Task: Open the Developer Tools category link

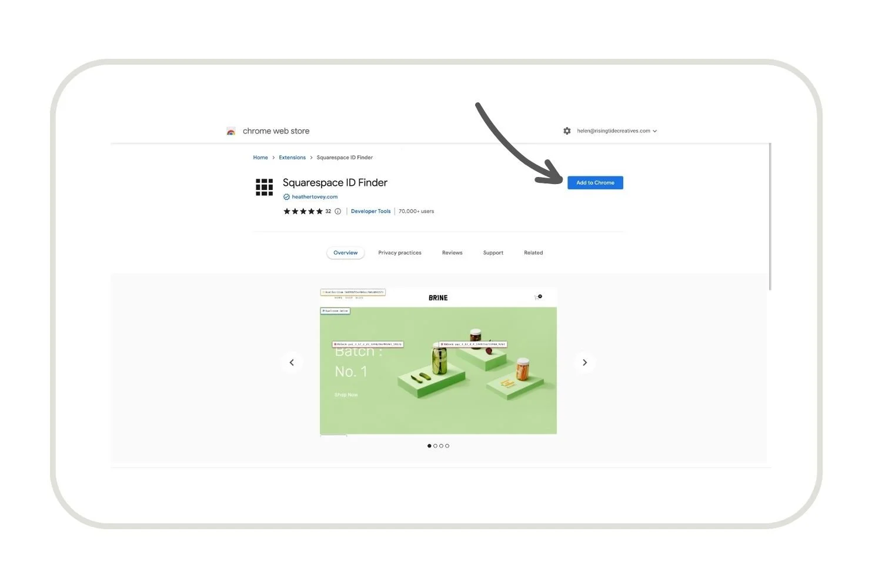Action: (370, 212)
